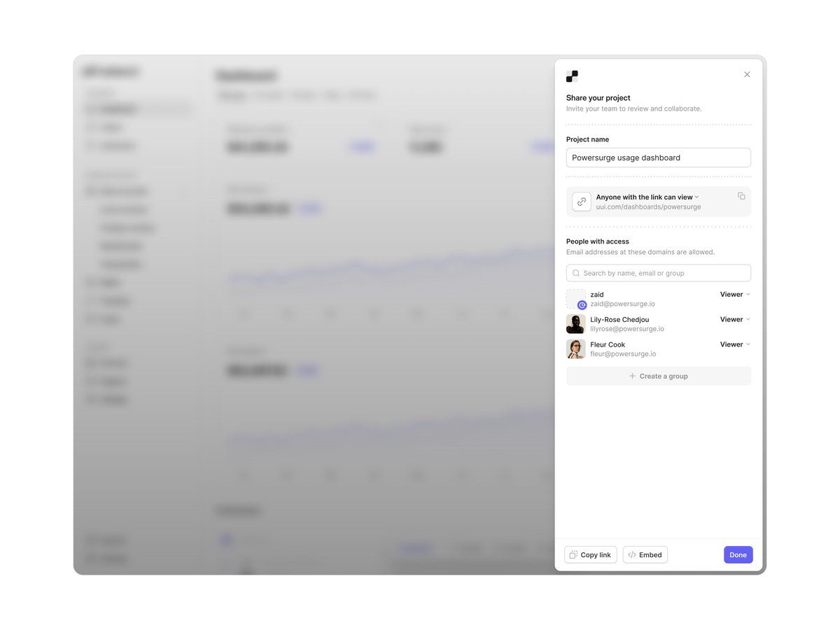Click the uui.com/dashboards/powersurge link text

(x=648, y=207)
